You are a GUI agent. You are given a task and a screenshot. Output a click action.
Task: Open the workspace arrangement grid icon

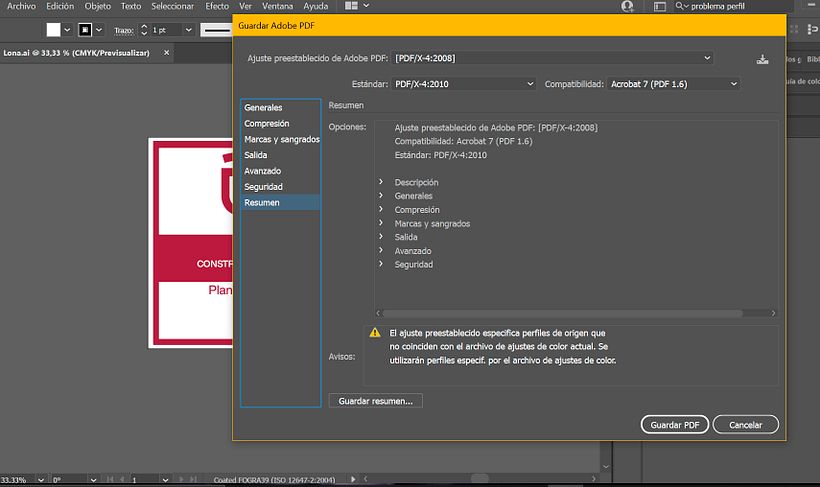point(351,6)
